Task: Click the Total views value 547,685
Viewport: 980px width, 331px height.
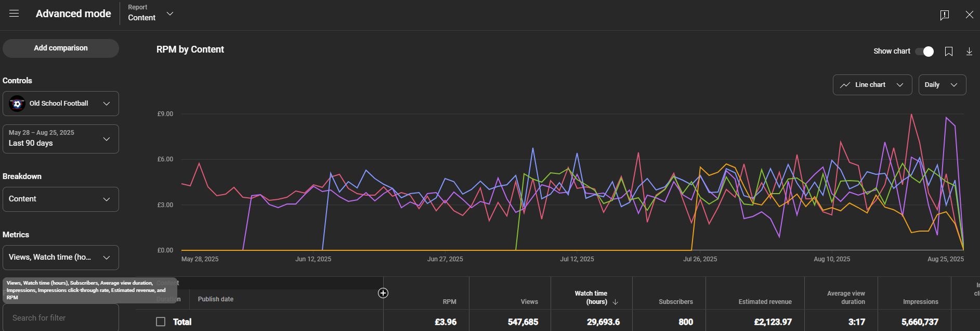Action: click(523, 322)
